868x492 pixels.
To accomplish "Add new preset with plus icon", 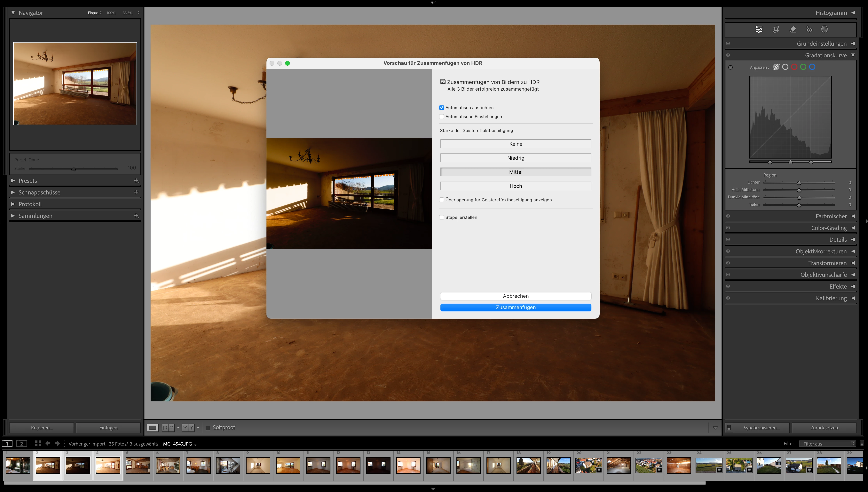I will point(136,180).
